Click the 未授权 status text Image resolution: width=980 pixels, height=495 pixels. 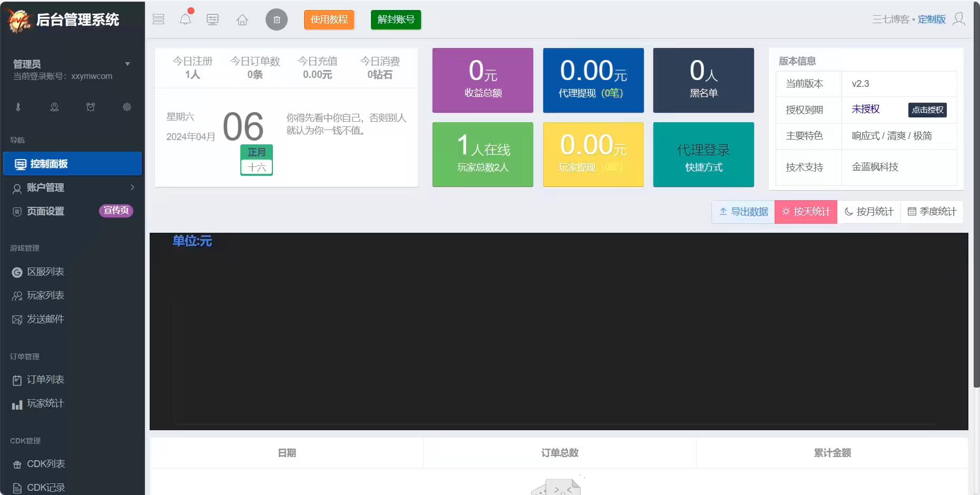pos(866,109)
